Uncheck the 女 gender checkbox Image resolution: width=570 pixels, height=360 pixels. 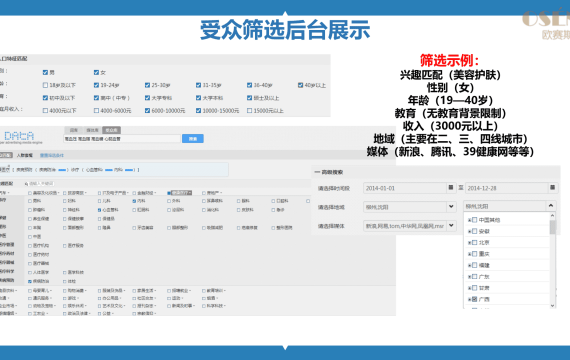point(96,72)
